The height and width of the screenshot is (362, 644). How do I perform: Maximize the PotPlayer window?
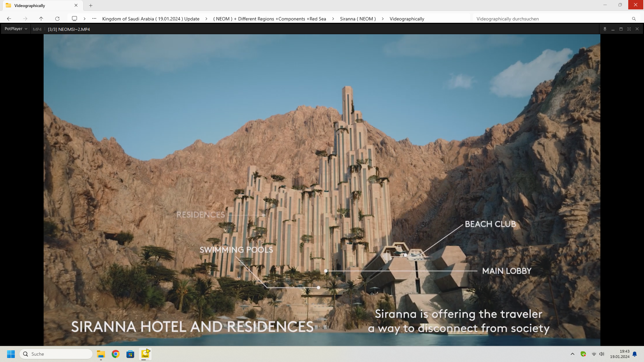(621, 29)
